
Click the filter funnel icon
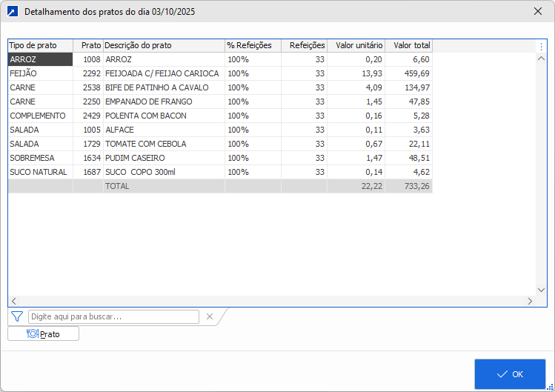pyautogui.click(x=17, y=316)
